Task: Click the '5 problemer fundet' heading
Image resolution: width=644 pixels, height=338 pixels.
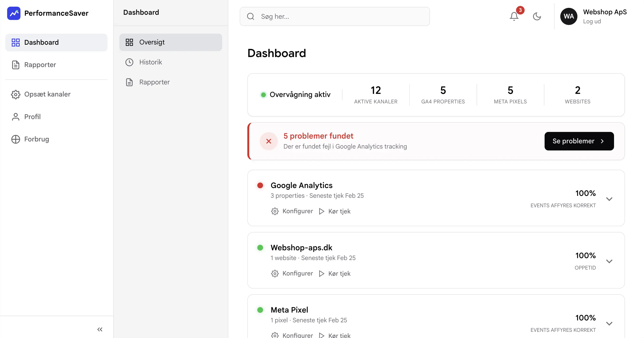Action: click(318, 136)
